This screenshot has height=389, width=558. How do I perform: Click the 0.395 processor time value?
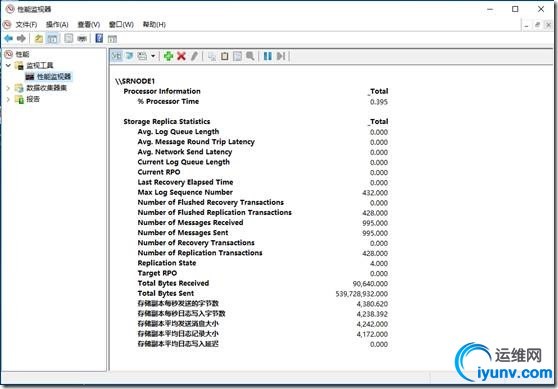pos(379,102)
